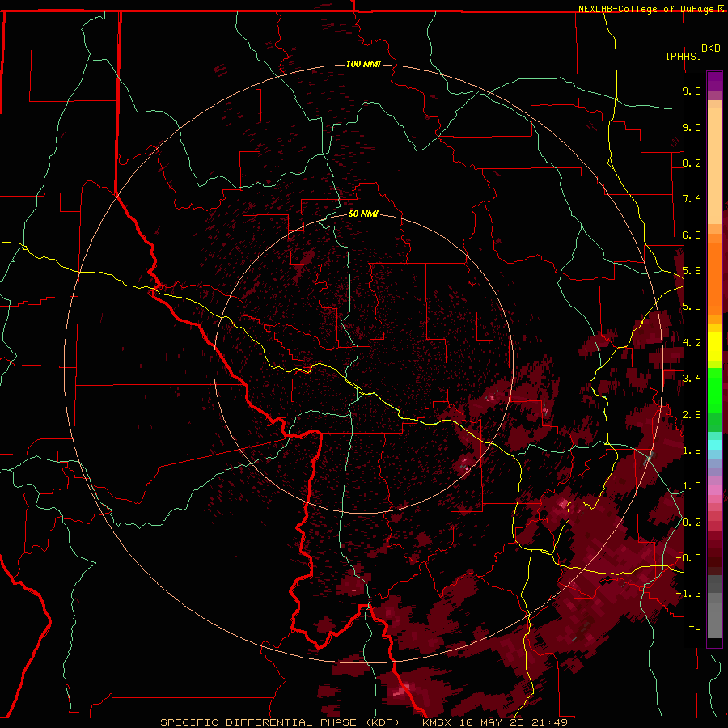
Task: Click the DKD label above the color scale
Action: tap(711, 49)
